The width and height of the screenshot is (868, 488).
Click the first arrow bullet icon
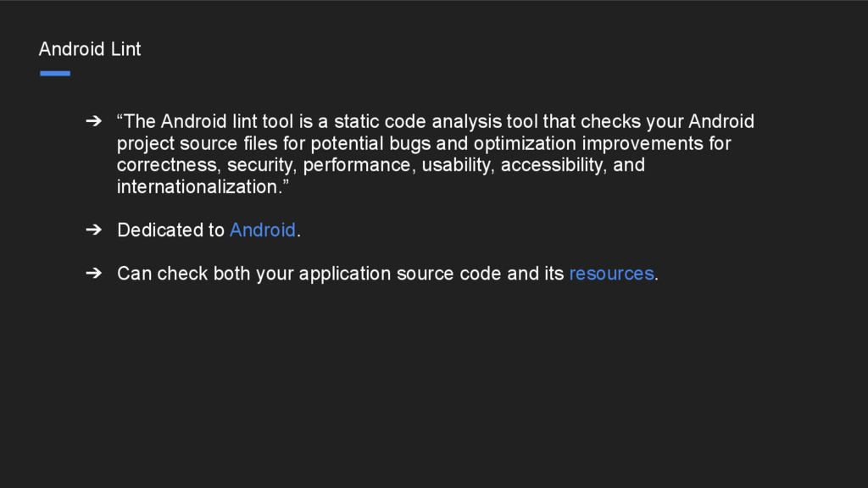[94, 120]
